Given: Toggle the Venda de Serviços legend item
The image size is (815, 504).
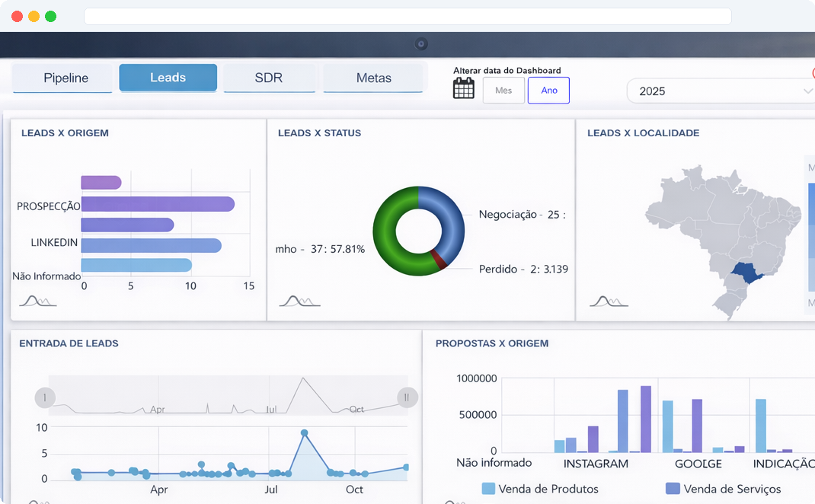Looking at the screenshot, I should pos(724,489).
